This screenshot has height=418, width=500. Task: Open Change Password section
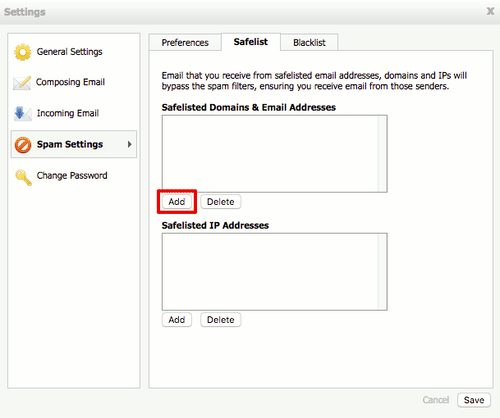click(72, 175)
